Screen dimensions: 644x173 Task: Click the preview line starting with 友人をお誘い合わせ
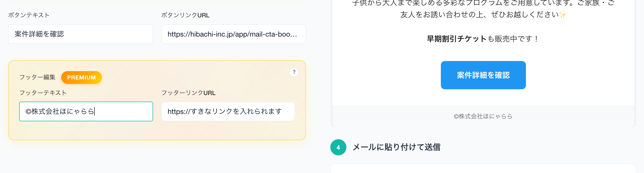tap(479, 15)
